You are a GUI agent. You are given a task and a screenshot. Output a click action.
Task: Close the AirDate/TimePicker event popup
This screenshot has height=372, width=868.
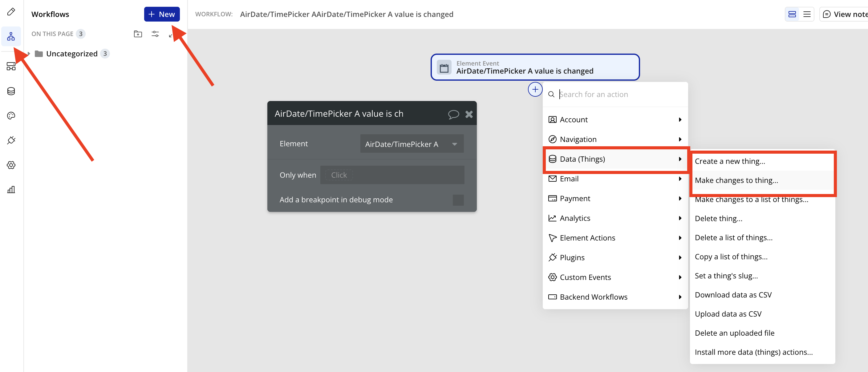click(x=469, y=114)
